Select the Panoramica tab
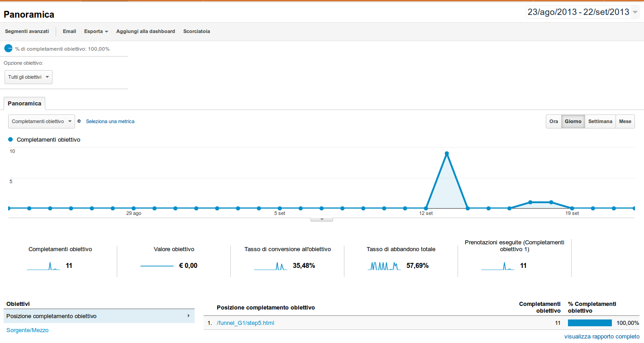 24,104
